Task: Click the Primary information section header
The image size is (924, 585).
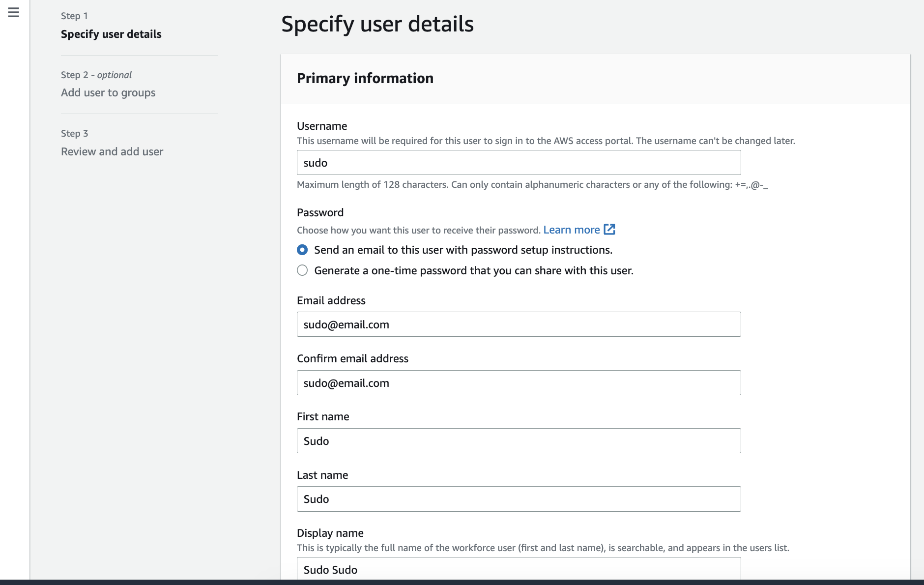Action: click(365, 78)
